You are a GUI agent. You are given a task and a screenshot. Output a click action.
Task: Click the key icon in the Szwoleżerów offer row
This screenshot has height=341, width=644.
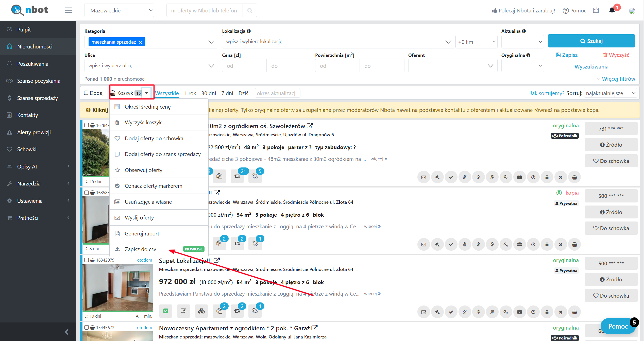click(x=506, y=177)
